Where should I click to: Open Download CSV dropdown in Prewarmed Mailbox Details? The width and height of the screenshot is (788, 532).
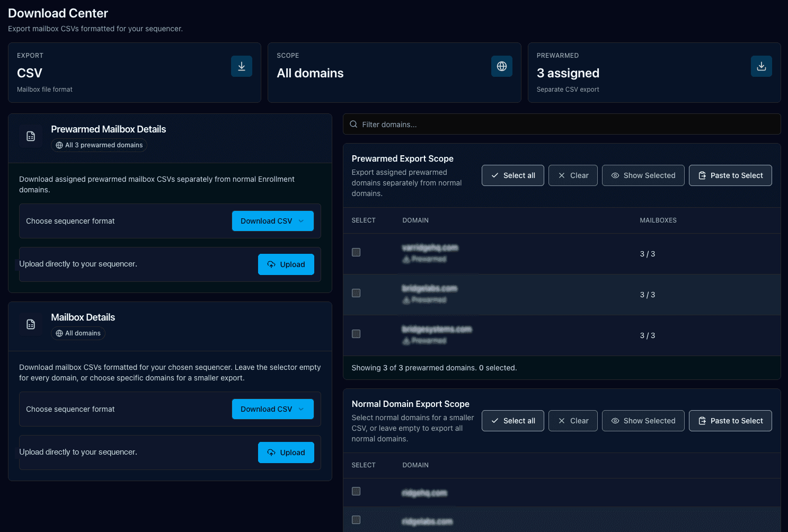tap(273, 221)
